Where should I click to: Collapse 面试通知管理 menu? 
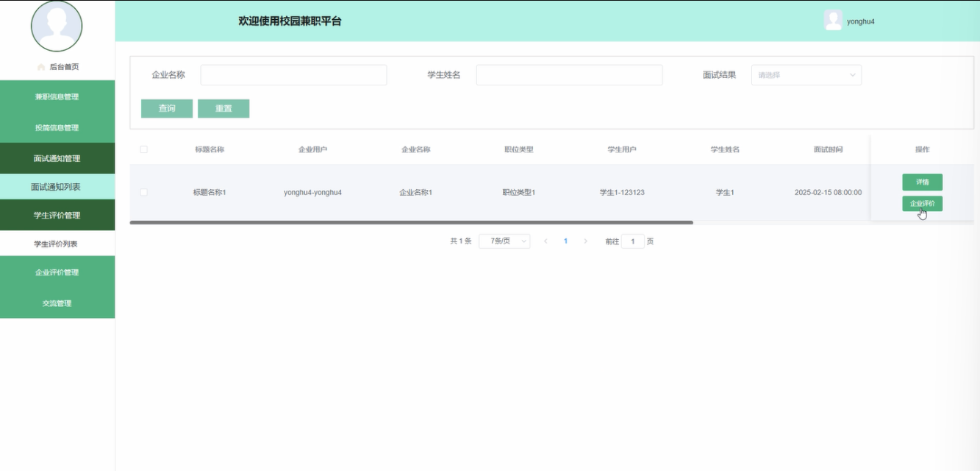[57, 158]
